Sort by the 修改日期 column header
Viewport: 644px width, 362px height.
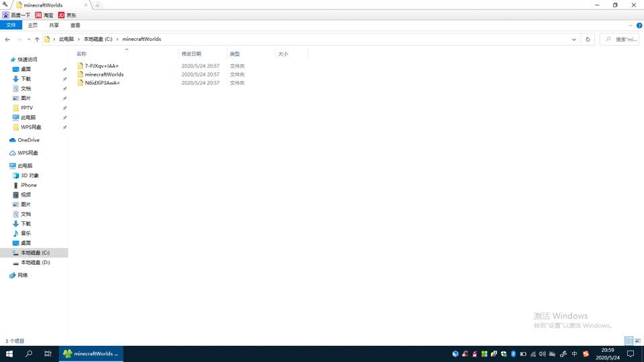191,54
